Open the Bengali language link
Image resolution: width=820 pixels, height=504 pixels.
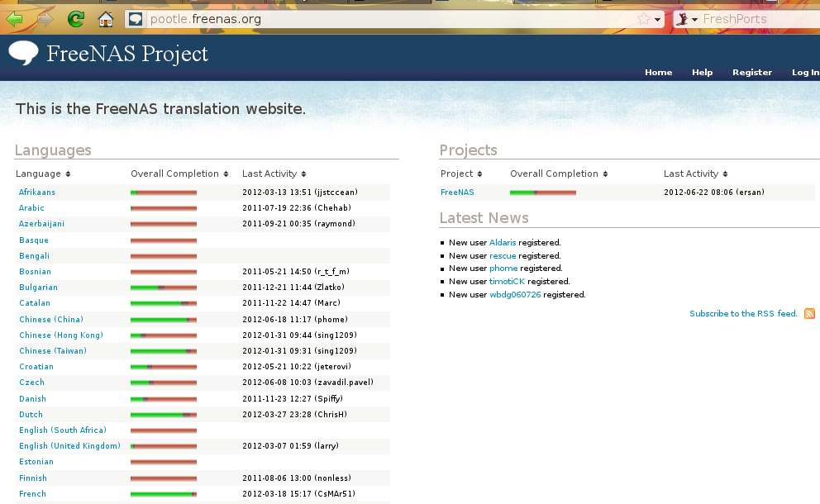[x=34, y=255]
